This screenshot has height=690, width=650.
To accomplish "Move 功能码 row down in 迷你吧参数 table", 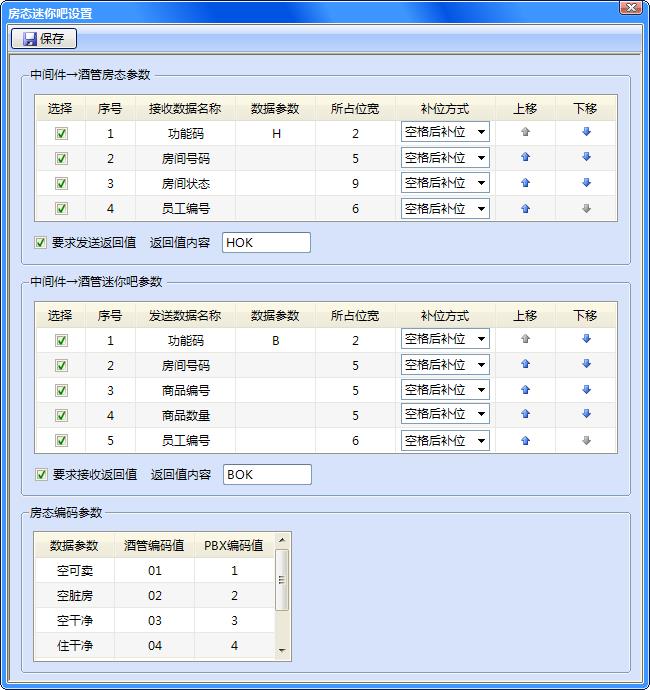I will 586,340.
